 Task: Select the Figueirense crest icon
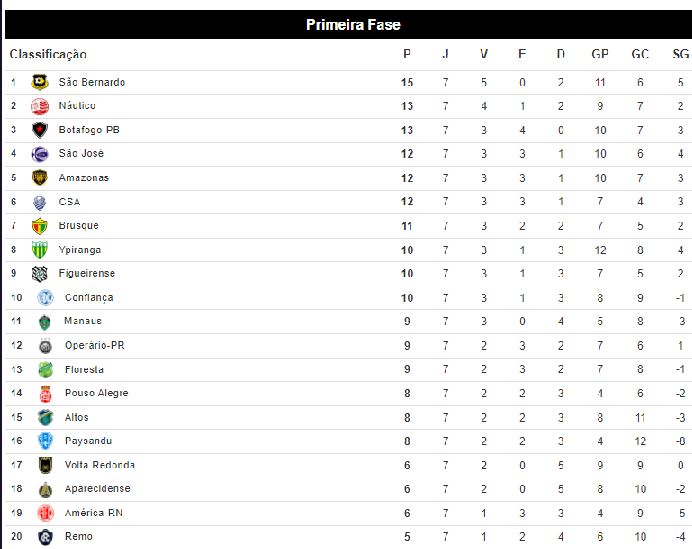[x=40, y=274]
